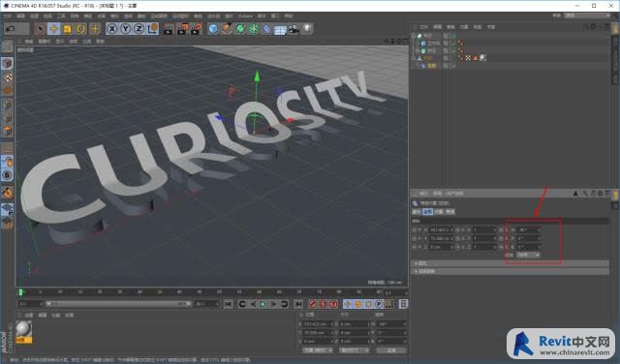Open the object/world position dropdown in Coordinate Manager
The width and height of the screenshot is (620, 364).
(x=318, y=350)
